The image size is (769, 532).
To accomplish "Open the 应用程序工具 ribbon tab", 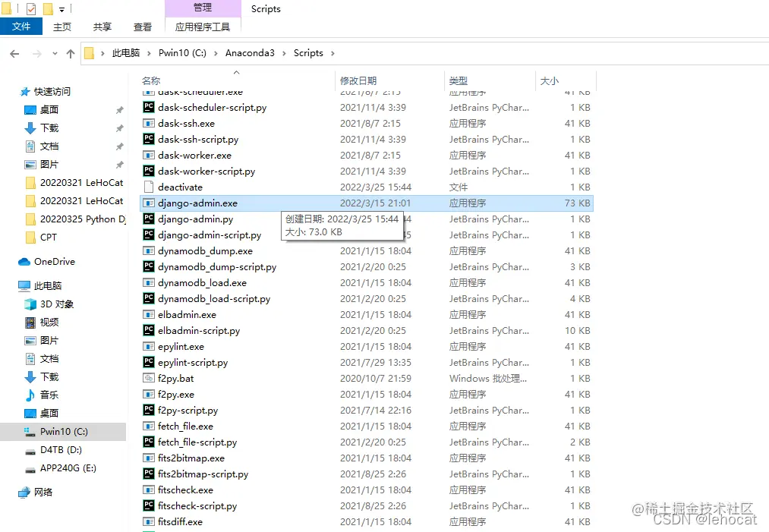I will coord(203,27).
